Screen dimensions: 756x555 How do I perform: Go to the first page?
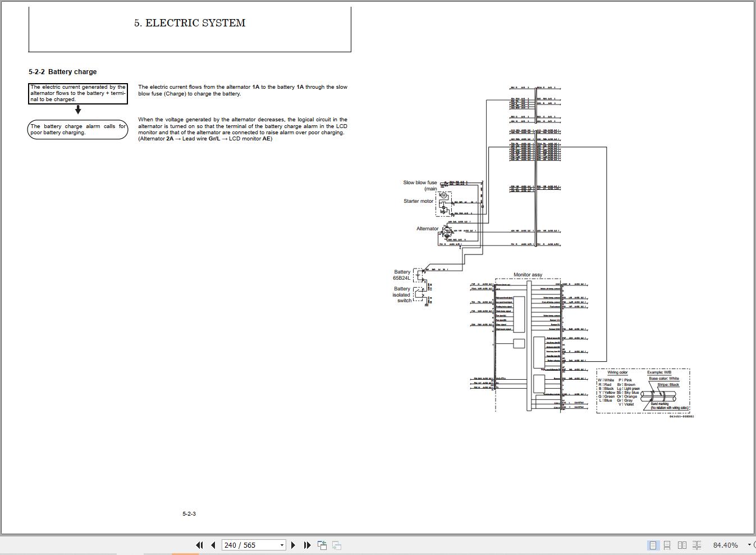pos(199,545)
